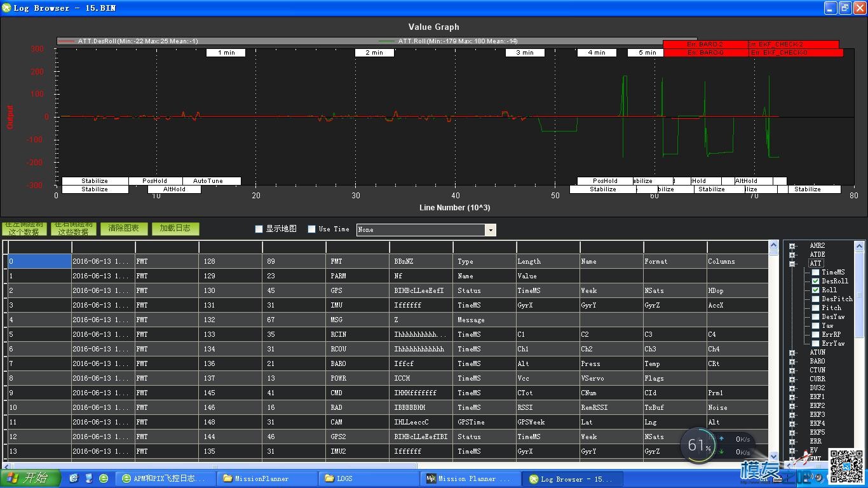868x488 pixels.
Task: Click 在左侧绘制这个数据 graph-left button
Action: click(24, 229)
